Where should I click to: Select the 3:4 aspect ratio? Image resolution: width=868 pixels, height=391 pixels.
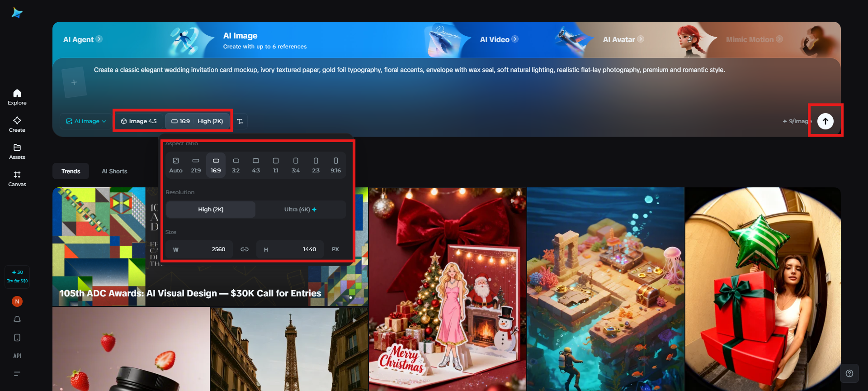(x=296, y=165)
